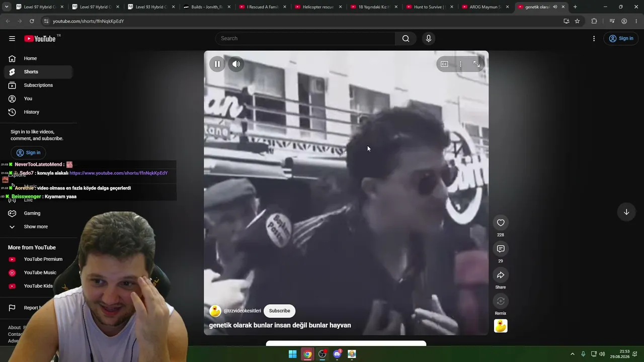Viewport: 644px width, 362px height.
Task: Subscribe to @trzvideokesitleri
Action: (279, 311)
